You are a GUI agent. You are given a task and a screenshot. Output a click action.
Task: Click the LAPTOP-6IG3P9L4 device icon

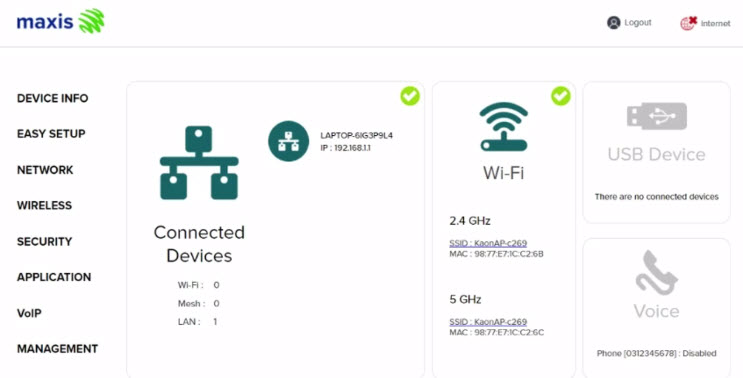[289, 141]
